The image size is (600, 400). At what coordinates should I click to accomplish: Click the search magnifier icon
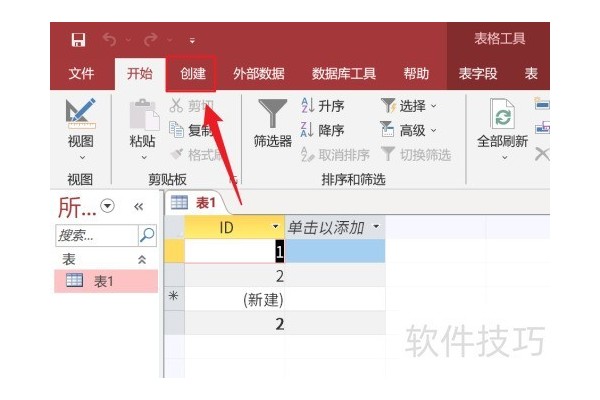[147, 235]
